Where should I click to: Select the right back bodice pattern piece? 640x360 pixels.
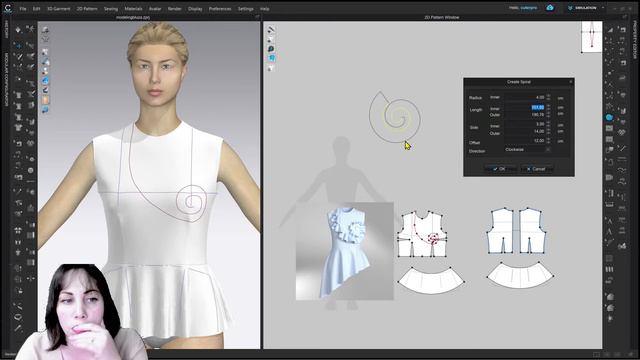click(x=533, y=231)
